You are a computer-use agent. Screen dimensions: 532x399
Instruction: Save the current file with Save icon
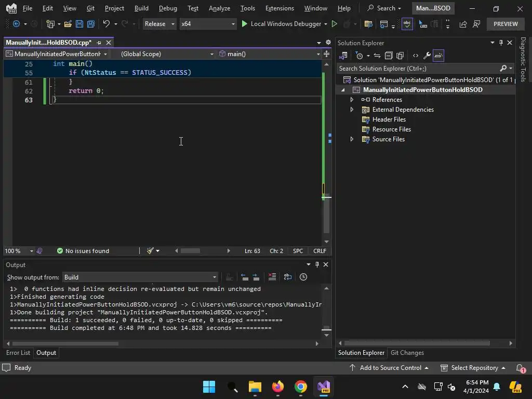(x=79, y=24)
